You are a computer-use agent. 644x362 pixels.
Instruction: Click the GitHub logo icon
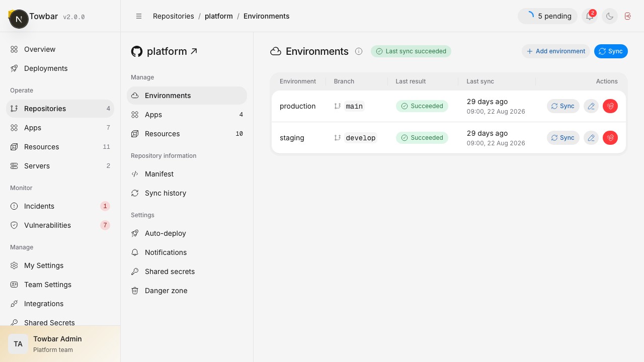point(136,51)
